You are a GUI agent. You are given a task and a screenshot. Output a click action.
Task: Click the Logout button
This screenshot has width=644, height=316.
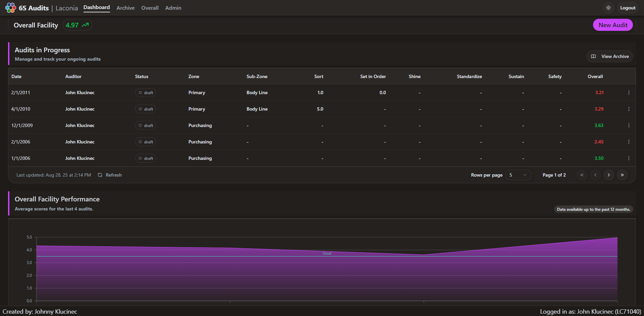tap(627, 8)
